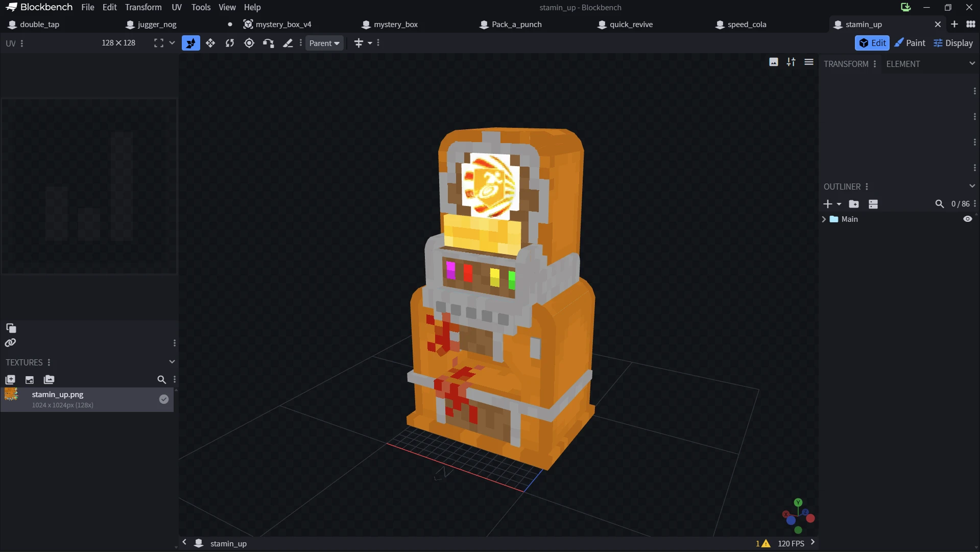Toggle more Outliner options icon
Viewport: 980px width, 552px height.
coord(873,204)
